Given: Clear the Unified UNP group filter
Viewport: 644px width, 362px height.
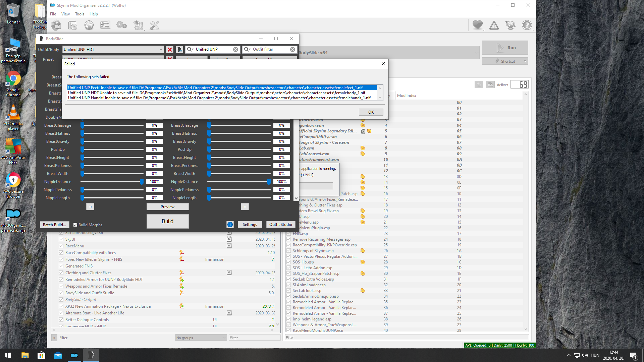Looking at the screenshot, I should pos(236,50).
